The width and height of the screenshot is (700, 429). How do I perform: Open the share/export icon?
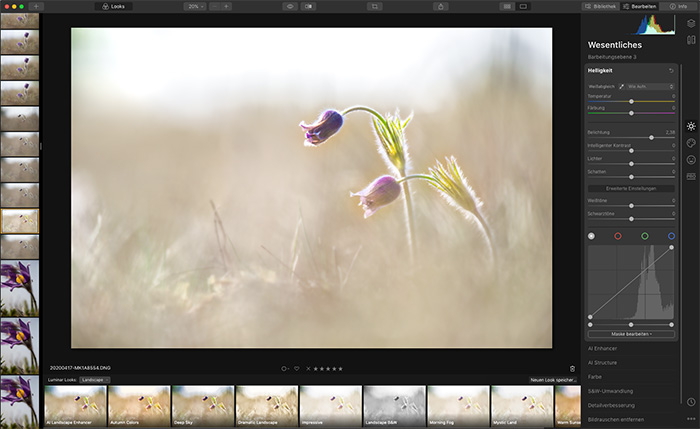coord(441,6)
